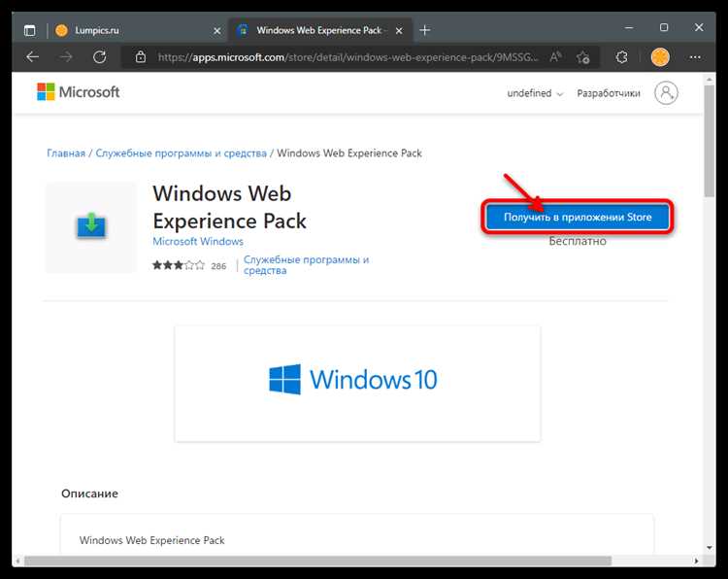Click Получить в приложении Store button
The width and height of the screenshot is (728, 579).
tap(578, 217)
